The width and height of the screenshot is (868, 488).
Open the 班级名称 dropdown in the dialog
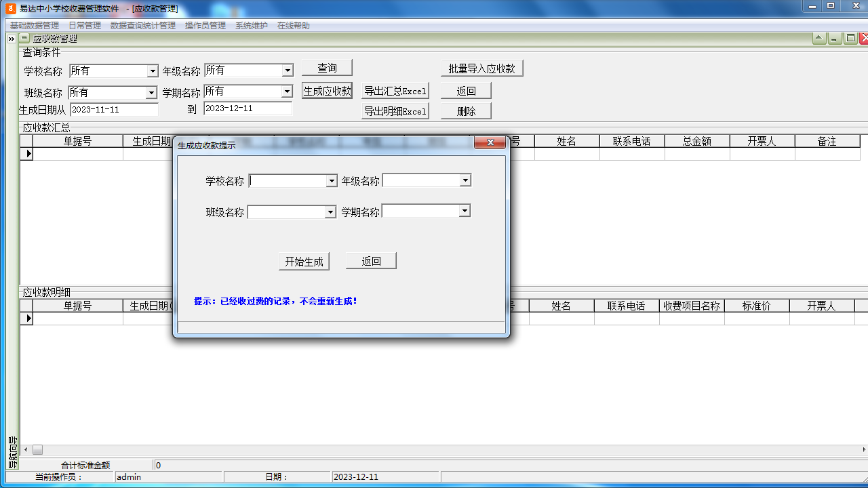[x=330, y=212]
